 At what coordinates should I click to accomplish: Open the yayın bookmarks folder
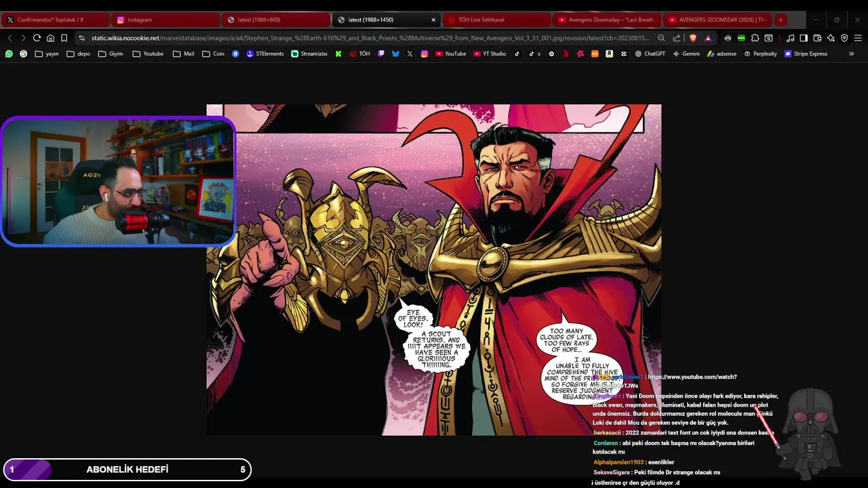point(47,54)
